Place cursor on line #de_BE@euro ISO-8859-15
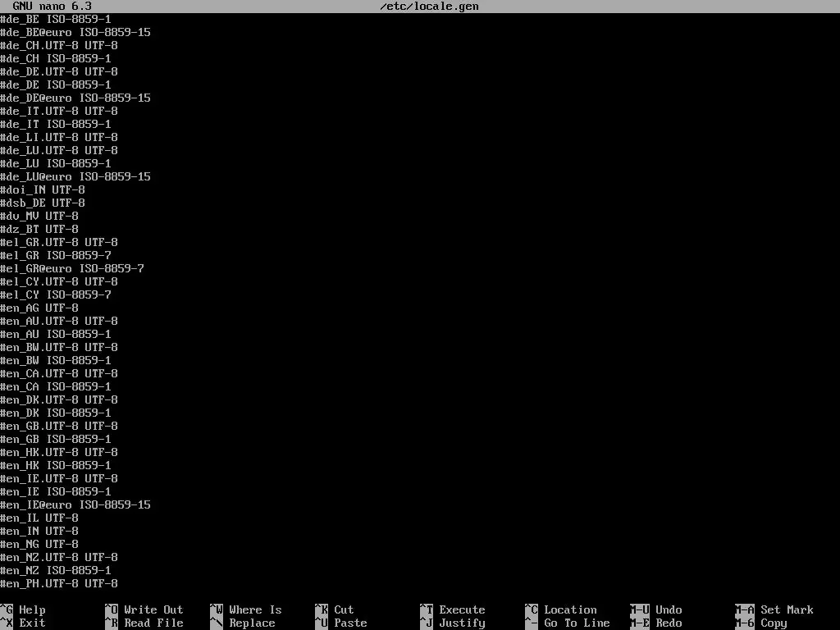 pos(75,32)
